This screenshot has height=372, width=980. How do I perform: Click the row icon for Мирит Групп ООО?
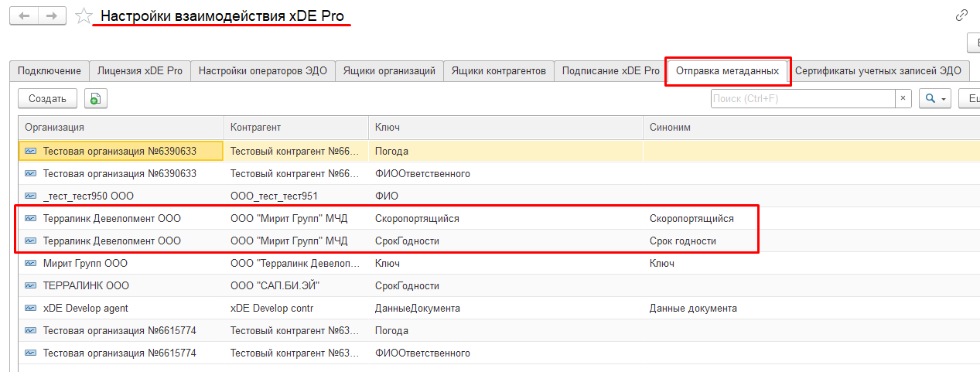coord(31,263)
